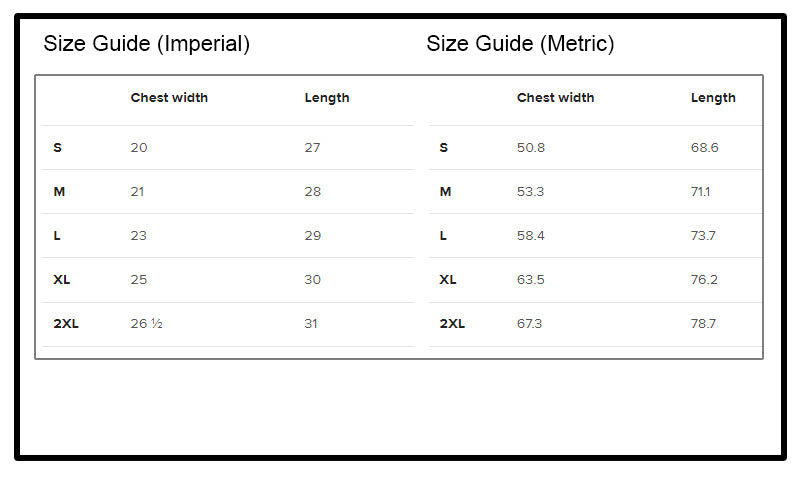Click the L row label in Metric table
Image resolution: width=800 pixels, height=480 pixels.
(443, 236)
